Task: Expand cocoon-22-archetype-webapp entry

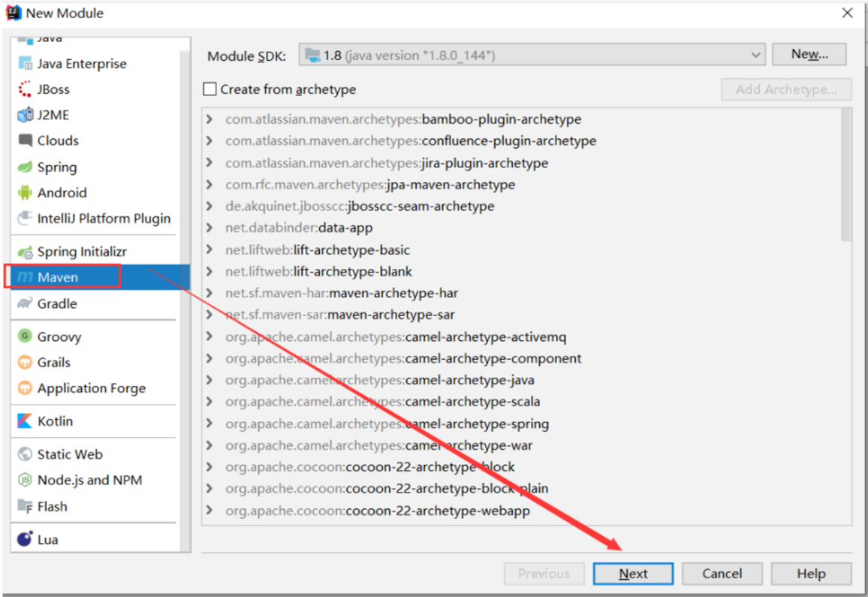Action: pyautogui.click(x=209, y=510)
